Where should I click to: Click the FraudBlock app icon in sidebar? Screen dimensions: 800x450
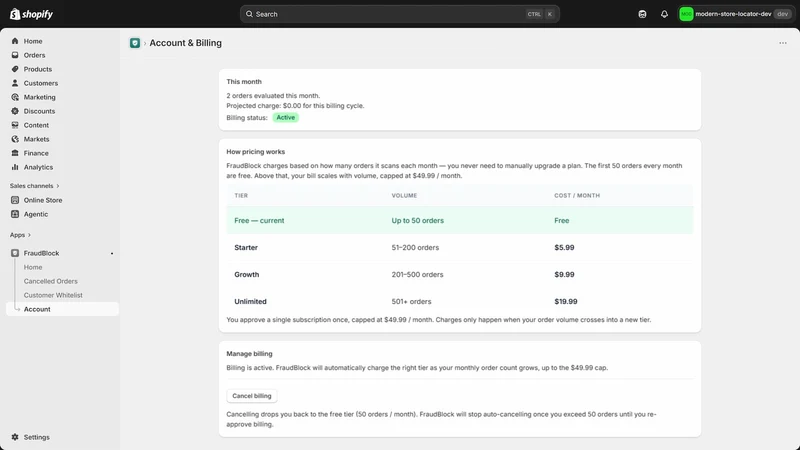click(x=15, y=253)
